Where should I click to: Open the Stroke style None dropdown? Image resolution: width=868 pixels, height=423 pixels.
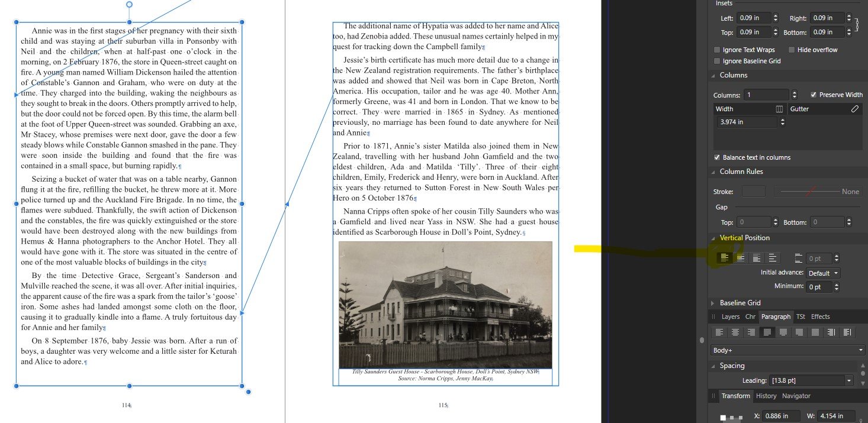(818, 192)
